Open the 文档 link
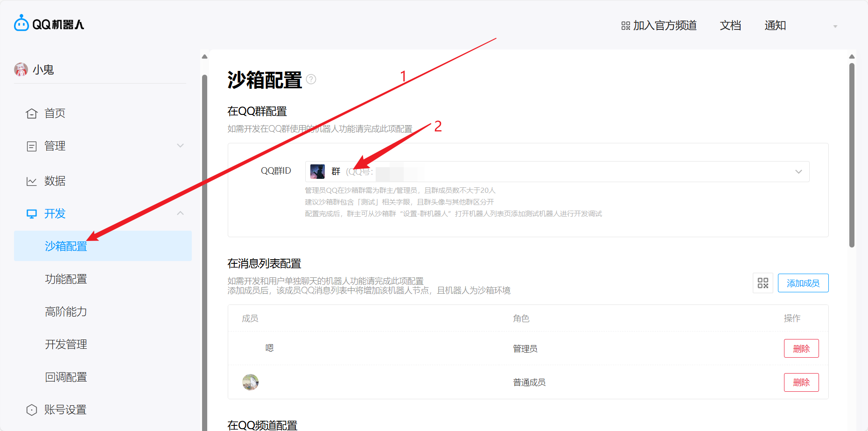Viewport: 868px width, 431px height. coord(730,26)
